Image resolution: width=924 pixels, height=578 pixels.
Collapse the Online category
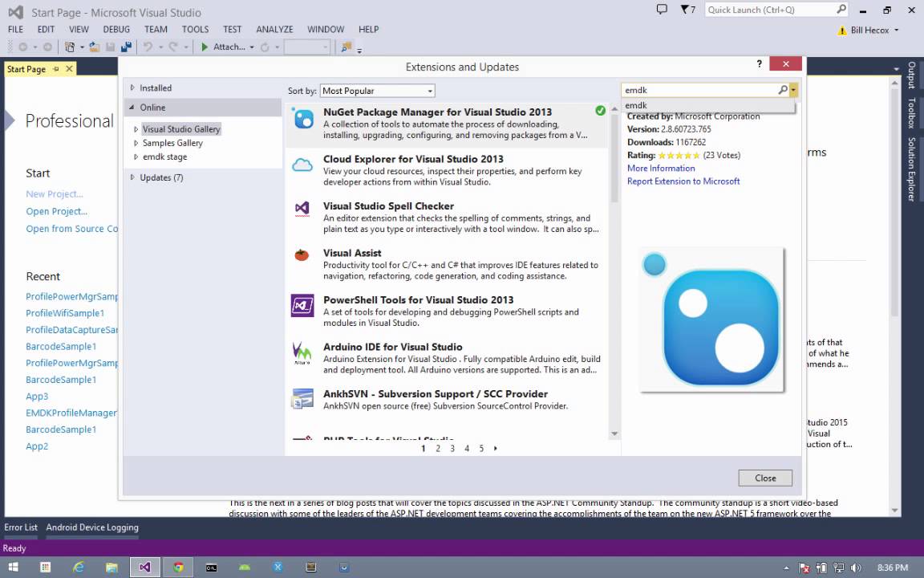pos(132,108)
